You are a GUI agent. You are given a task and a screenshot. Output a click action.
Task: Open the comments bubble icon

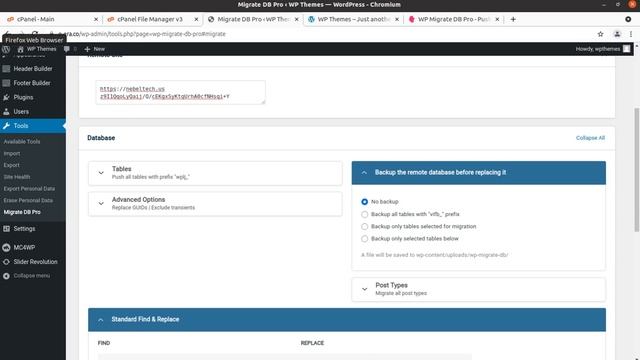67,49
